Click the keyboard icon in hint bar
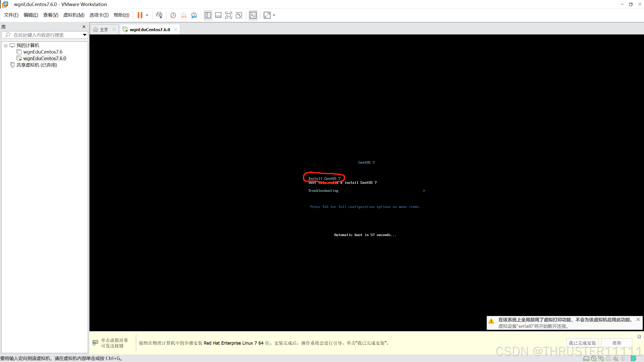The image size is (644, 362). pyautogui.click(x=95, y=342)
